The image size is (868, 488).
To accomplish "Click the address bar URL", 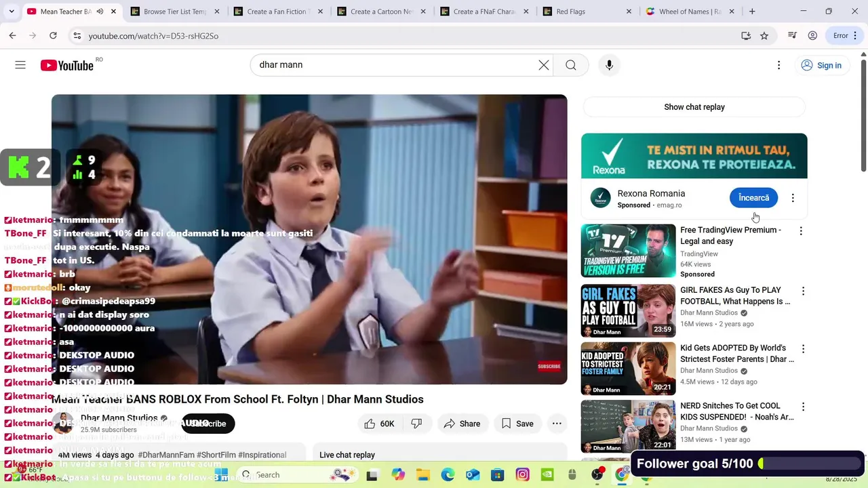I will [153, 36].
